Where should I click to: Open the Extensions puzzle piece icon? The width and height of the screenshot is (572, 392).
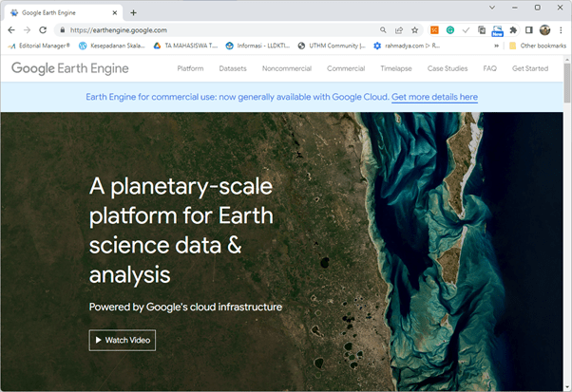[513, 29]
